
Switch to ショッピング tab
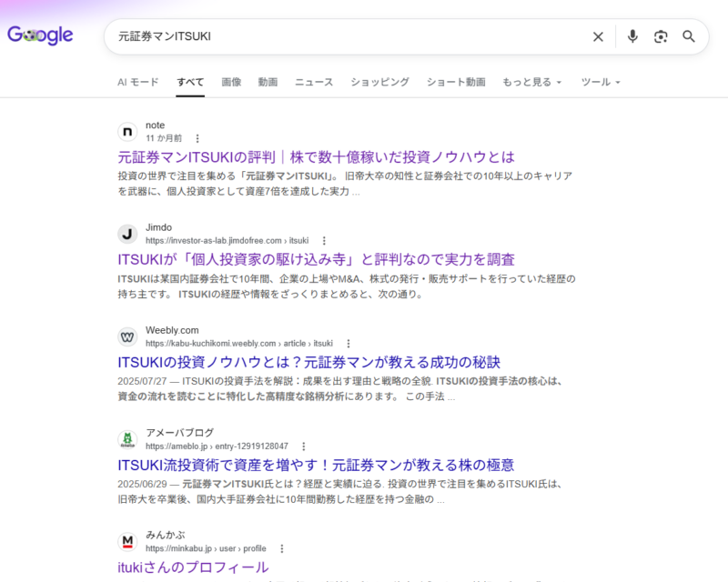point(379,82)
